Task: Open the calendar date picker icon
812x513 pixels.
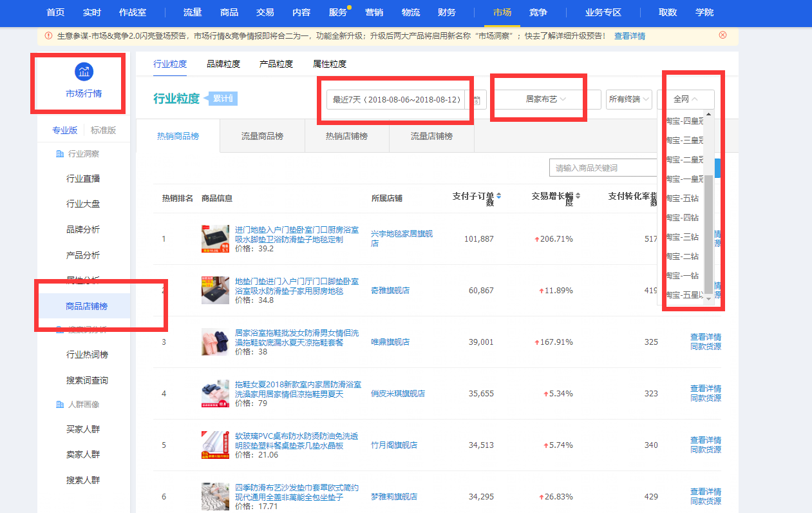Action: tap(477, 100)
